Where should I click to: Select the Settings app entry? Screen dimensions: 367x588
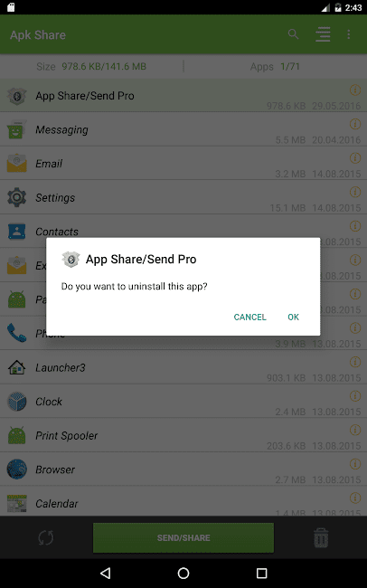click(183, 197)
